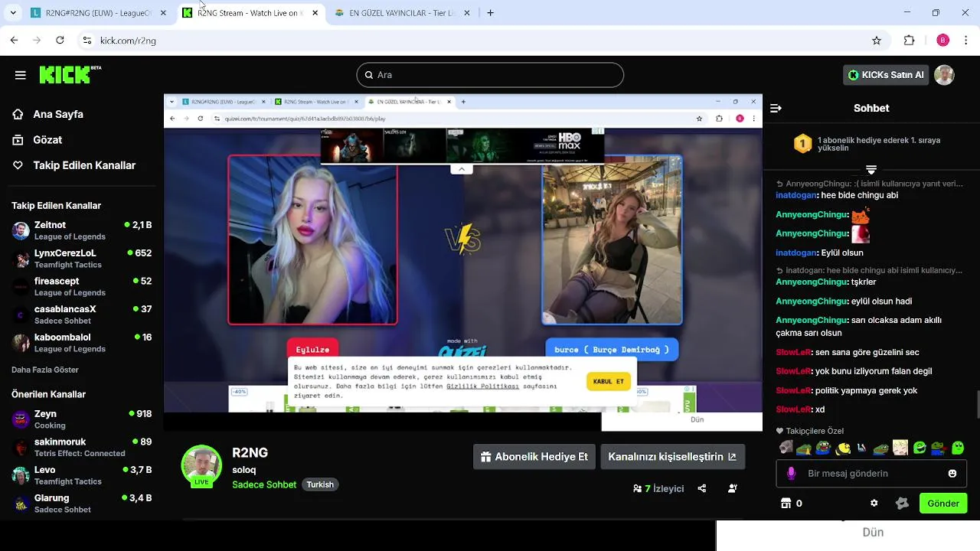This screenshot has width=980, height=551.
Task: Click the Sadece Sohbet category link
Action: [x=264, y=484]
